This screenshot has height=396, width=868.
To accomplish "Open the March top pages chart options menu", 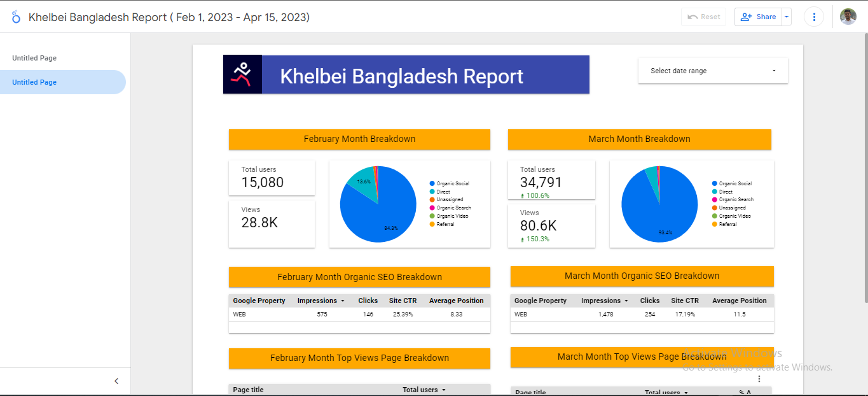I will click(x=759, y=379).
